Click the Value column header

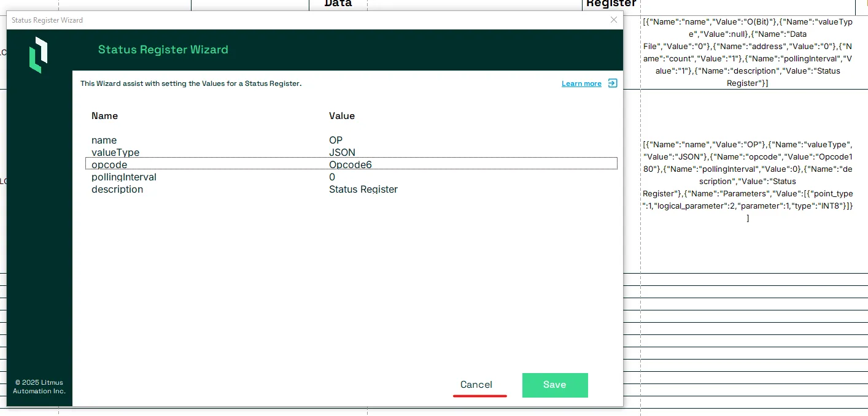pyautogui.click(x=342, y=115)
